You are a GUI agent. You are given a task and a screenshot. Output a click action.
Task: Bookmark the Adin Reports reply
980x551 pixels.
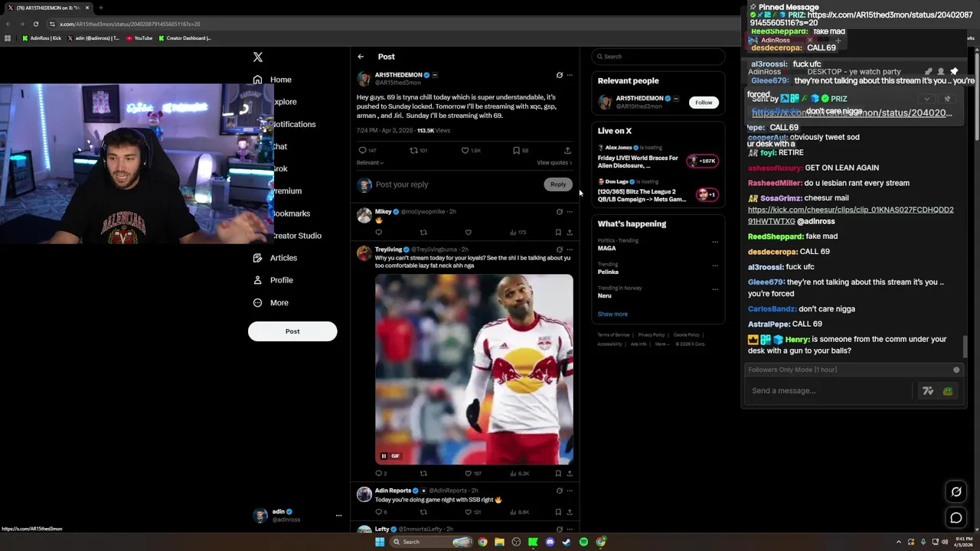558,512
